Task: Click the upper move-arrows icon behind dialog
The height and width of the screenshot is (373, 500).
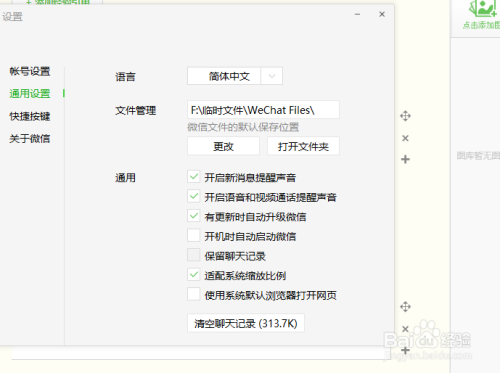Action: 405,116
